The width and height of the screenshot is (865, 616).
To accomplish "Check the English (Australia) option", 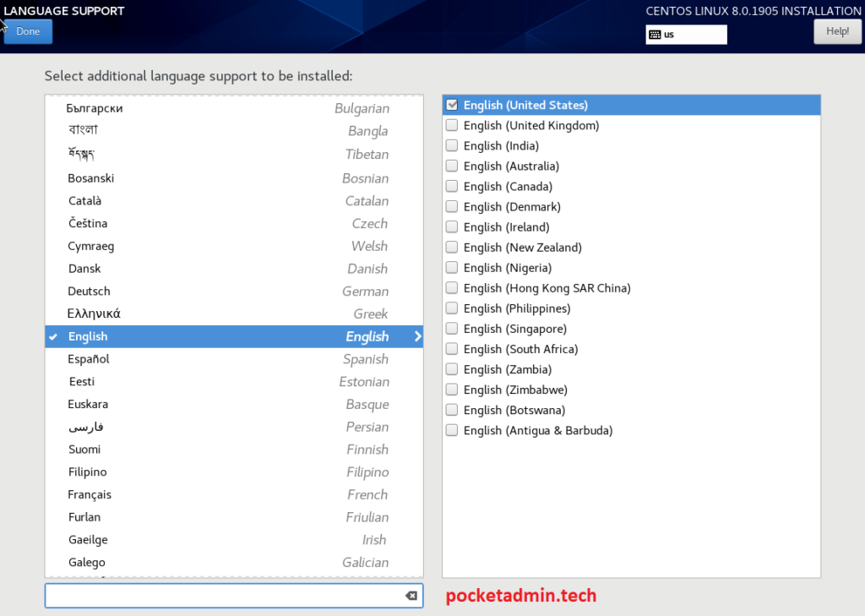I will pyautogui.click(x=452, y=166).
